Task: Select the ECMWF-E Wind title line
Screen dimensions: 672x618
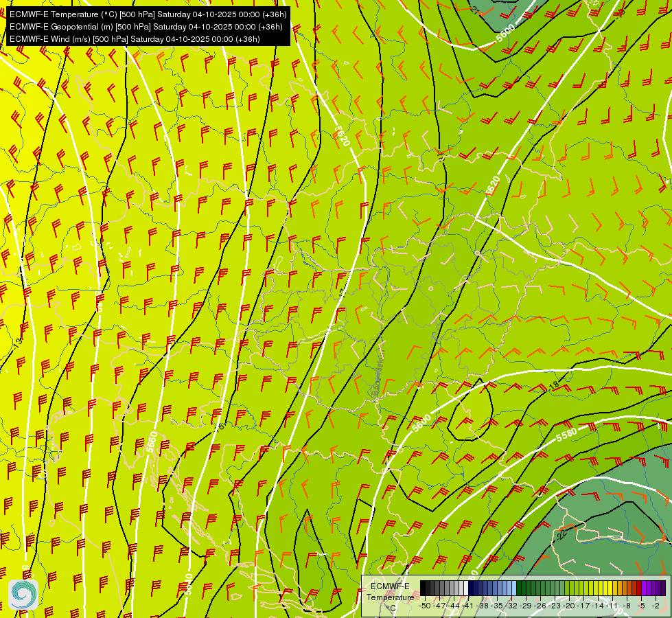Action: [x=135, y=39]
